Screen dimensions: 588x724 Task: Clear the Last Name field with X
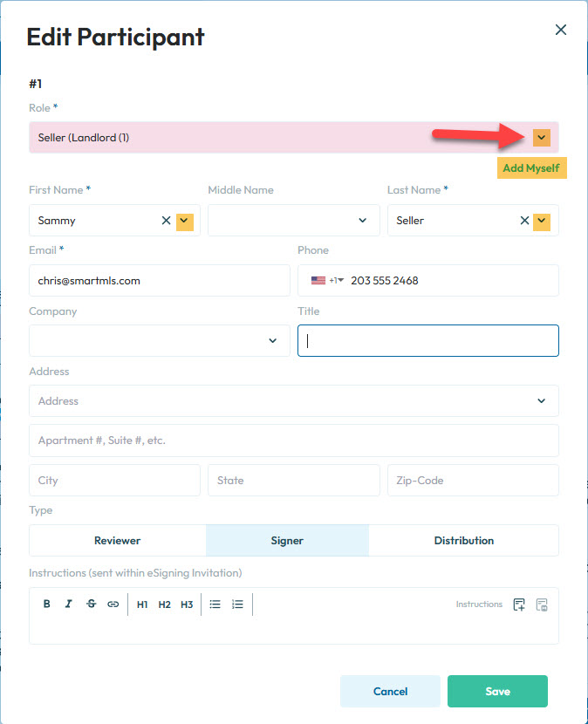(x=524, y=221)
